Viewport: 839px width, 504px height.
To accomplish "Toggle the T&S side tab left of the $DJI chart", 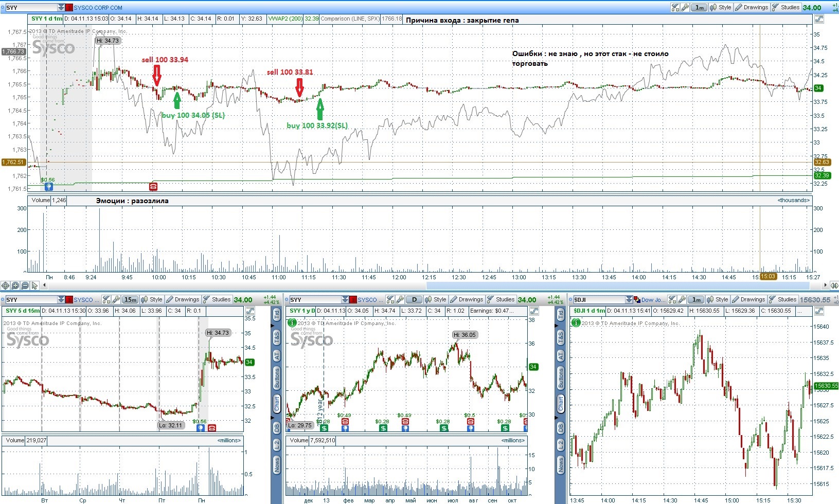I will (561, 337).
